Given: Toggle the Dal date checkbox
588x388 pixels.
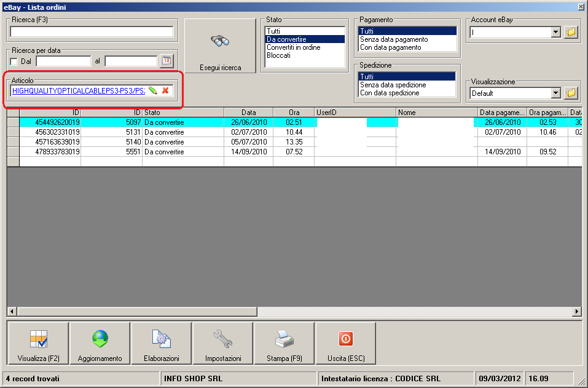Looking at the screenshot, I should [x=14, y=61].
